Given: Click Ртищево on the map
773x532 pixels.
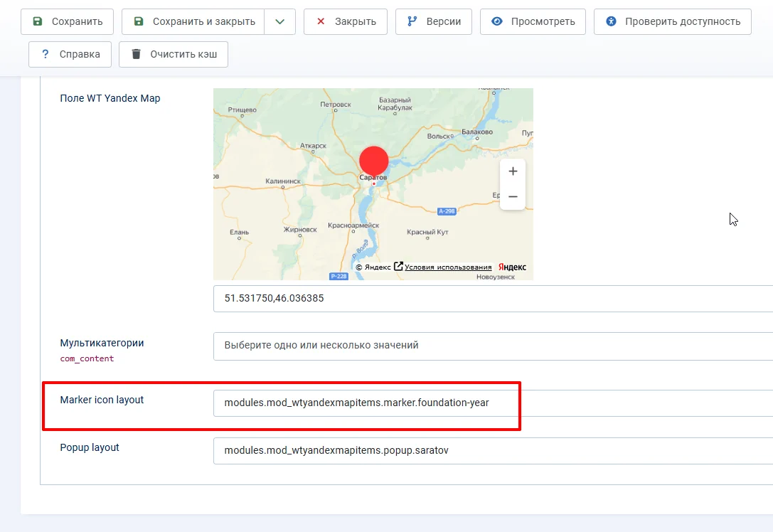Looking at the screenshot, I should (242, 110).
